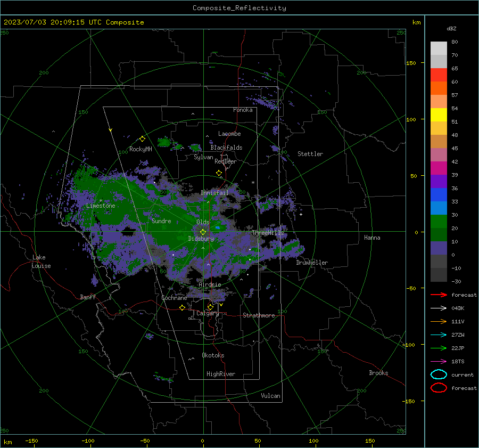Screen dimensions: 479x448
Task: Click the Lake Louise label
Action: [42, 262]
